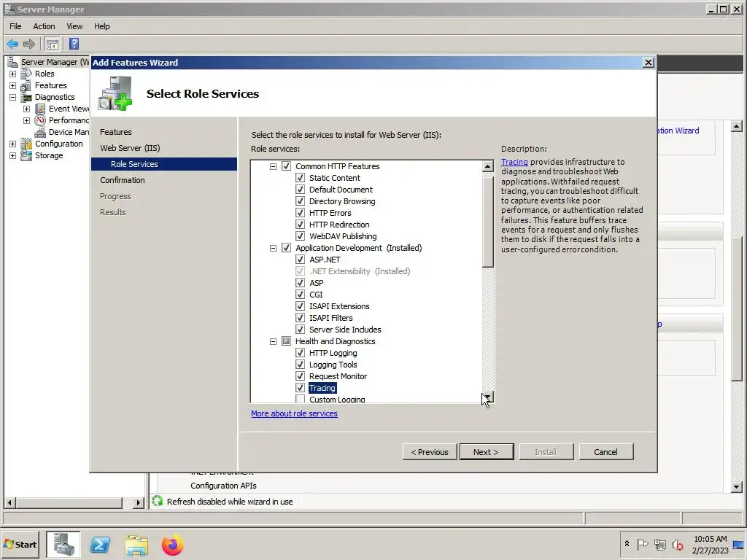Launch PowerShell from the taskbar
747x560 pixels.
(x=100, y=545)
